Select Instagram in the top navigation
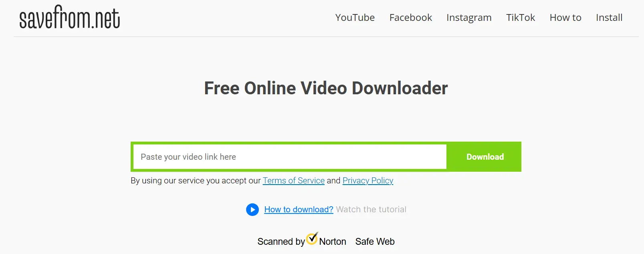 point(469,18)
